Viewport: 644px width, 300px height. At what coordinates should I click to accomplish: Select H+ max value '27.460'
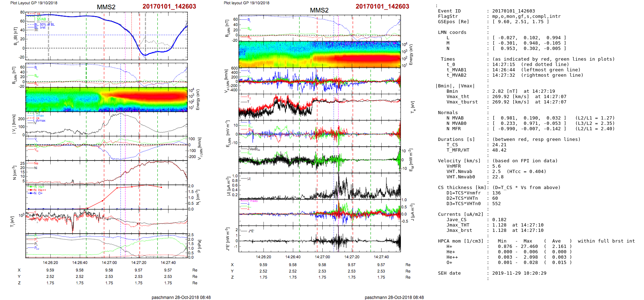pyautogui.click(x=529, y=246)
